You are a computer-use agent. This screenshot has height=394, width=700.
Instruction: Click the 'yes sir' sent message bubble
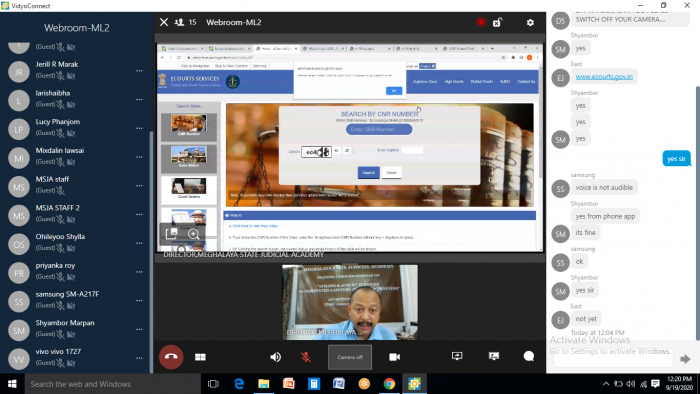676,158
